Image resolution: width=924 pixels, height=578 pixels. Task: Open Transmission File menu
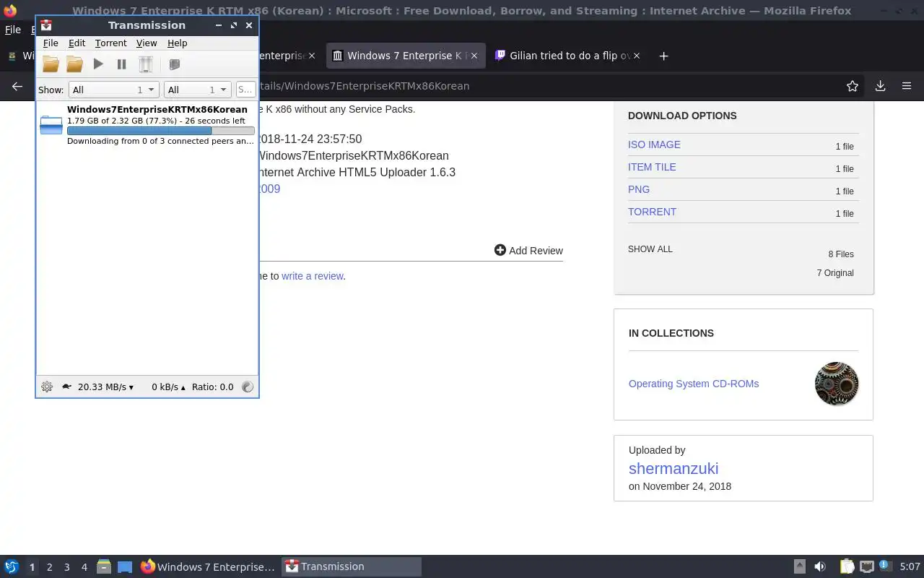[51, 43]
